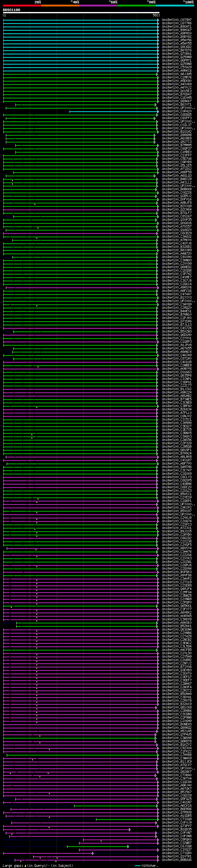Select the UniRef100_B9GHT1 label

pos(177,26)
